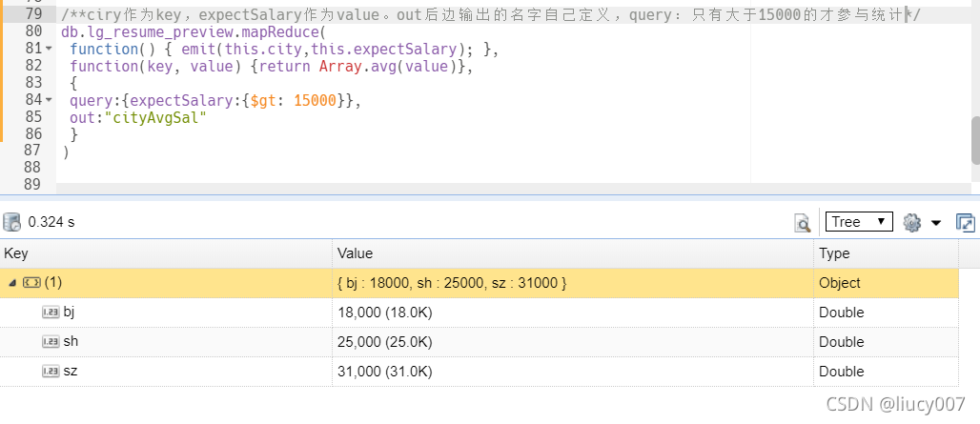The image size is (980, 424).
Task: Click the Double type cell of sh
Action: pos(886,341)
